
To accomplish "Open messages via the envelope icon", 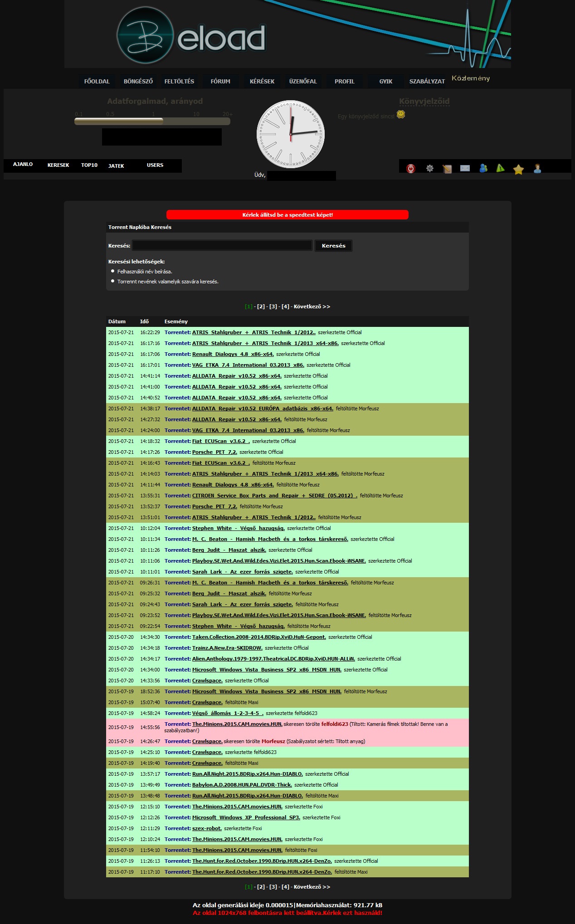I will point(465,168).
